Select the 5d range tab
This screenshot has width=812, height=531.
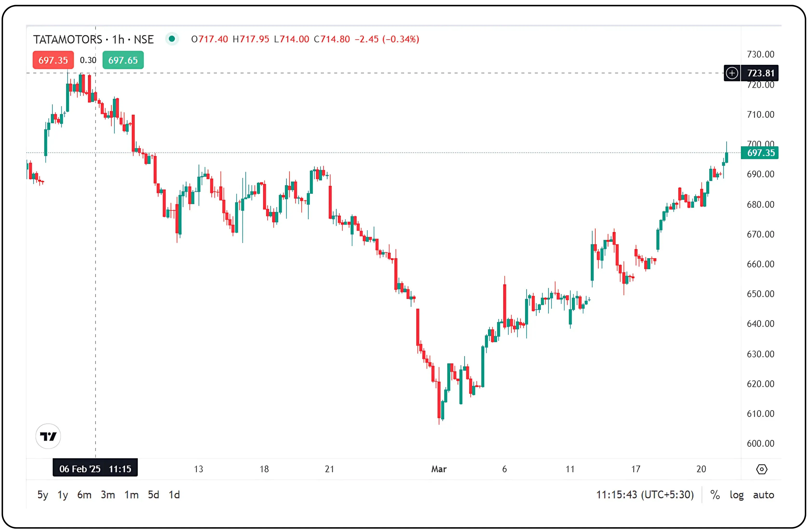pos(154,495)
